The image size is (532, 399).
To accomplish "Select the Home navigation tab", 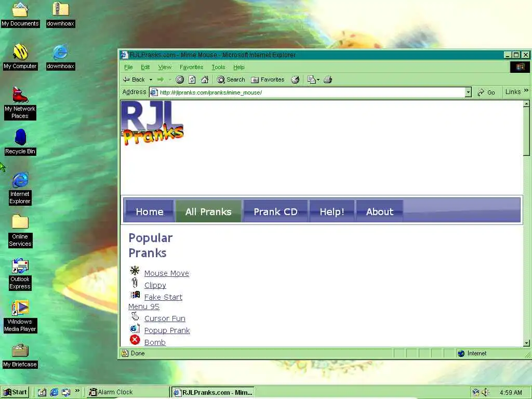I will 150,211.
